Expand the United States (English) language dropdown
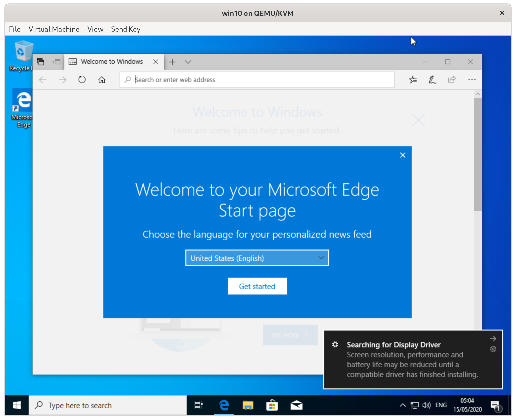Image resolution: width=516 pixels, height=420 pixels. [x=257, y=258]
